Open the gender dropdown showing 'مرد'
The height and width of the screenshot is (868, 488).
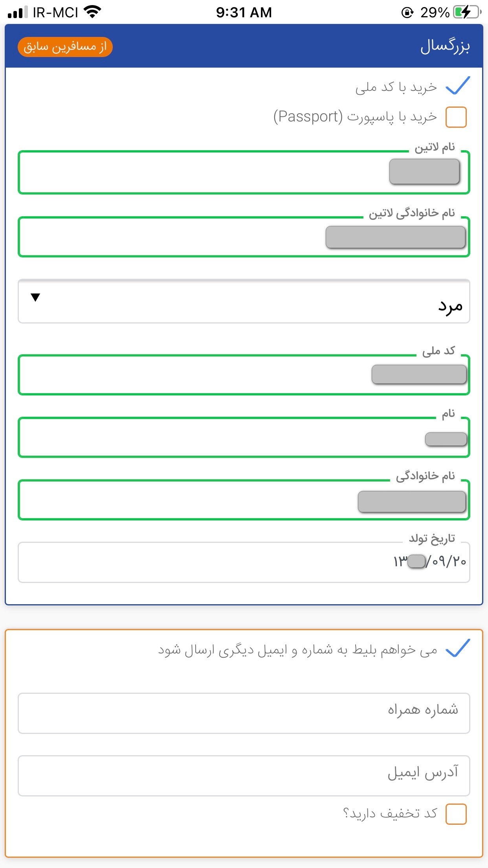tap(244, 302)
